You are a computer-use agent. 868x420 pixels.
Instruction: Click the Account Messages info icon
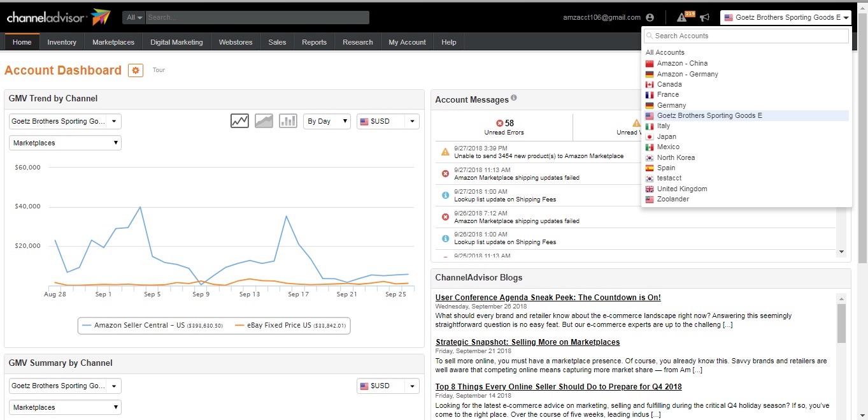pos(514,98)
